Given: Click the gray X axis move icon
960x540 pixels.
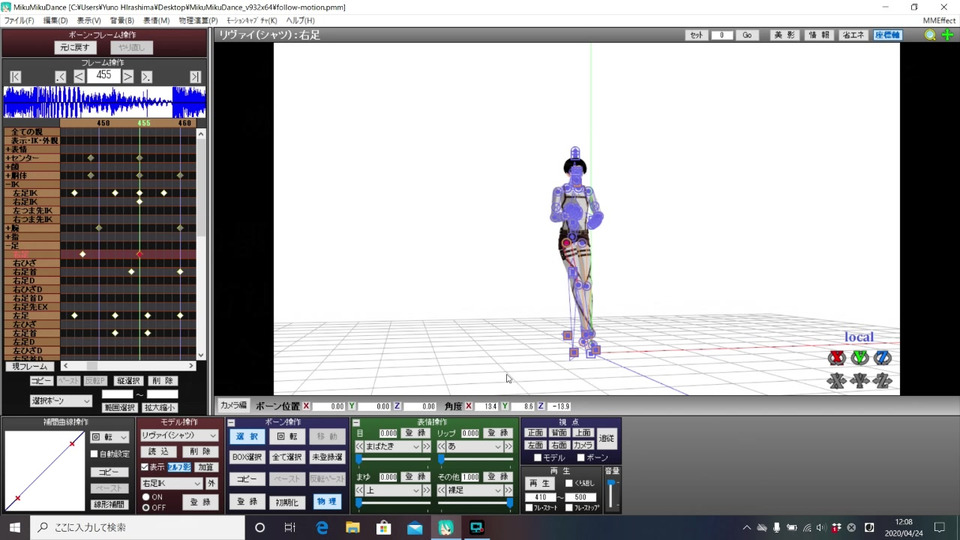Looking at the screenshot, I should [837, 380].
